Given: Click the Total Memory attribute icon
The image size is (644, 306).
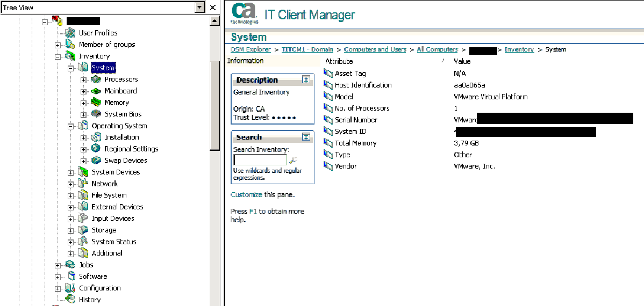Looking at the screenshot, I should pos(328,143).
